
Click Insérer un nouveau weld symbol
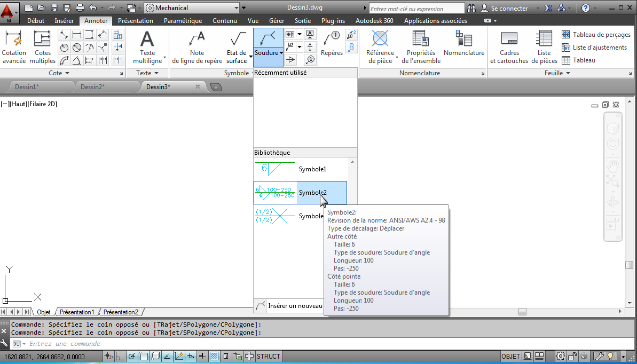(289, 305)
